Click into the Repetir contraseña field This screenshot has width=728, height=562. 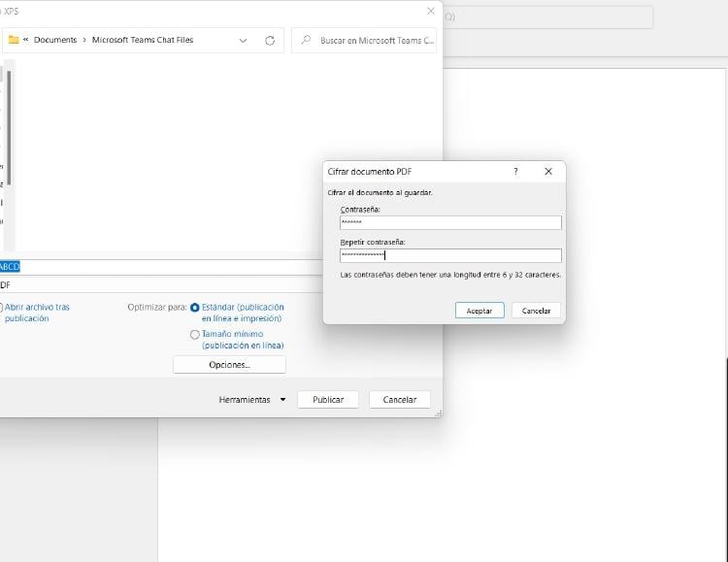click(x=450, y=256)
